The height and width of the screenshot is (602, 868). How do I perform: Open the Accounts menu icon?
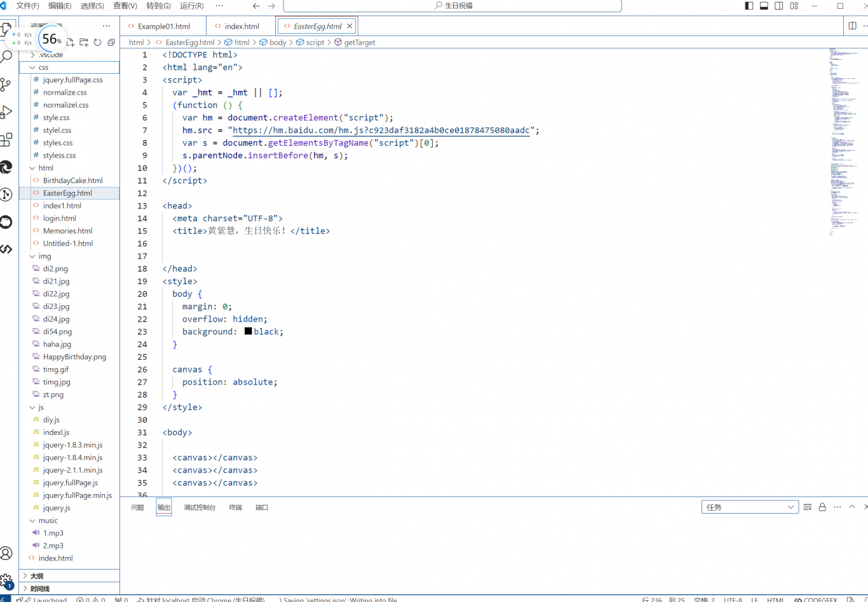tap(6, 554)
